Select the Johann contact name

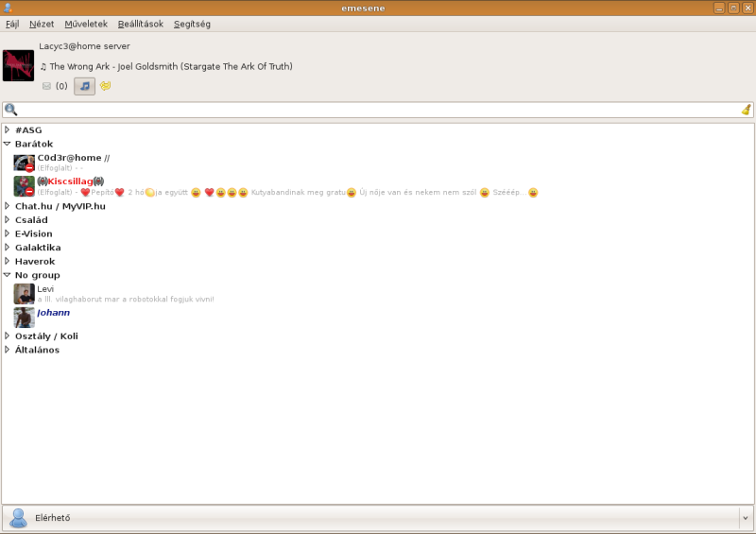click(x=54, y=313)
